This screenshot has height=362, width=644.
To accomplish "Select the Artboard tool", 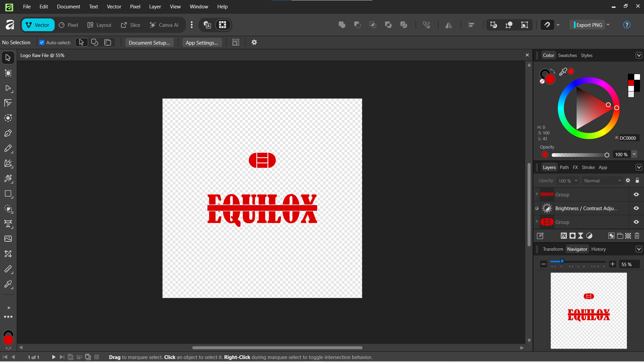I will [x=8, y=73].
